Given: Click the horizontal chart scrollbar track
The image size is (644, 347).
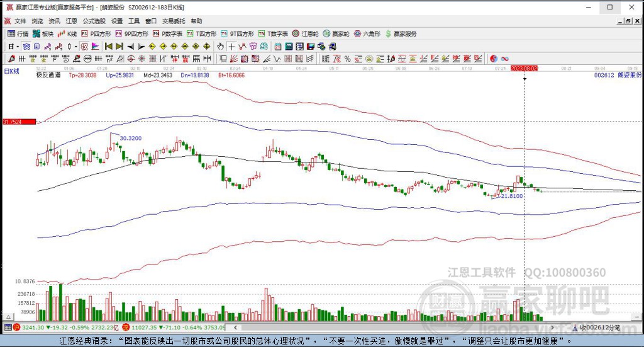Looking at the screenshot, I should (394, 327).
